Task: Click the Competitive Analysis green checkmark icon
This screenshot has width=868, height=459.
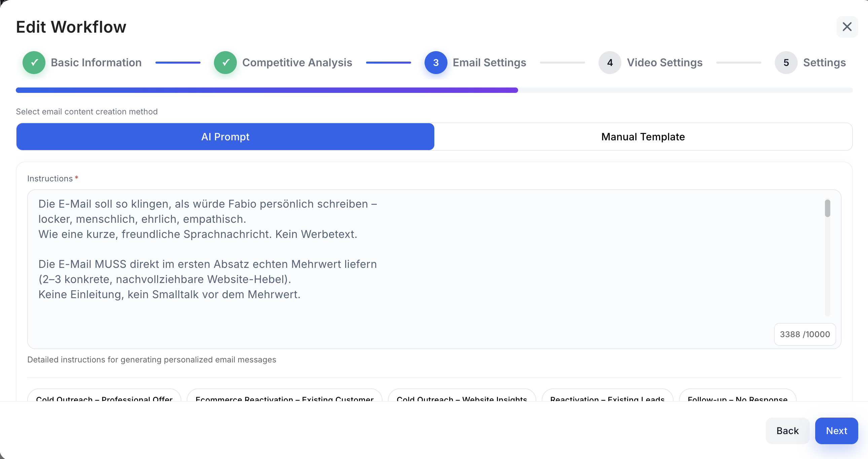Action: [225, 63]
